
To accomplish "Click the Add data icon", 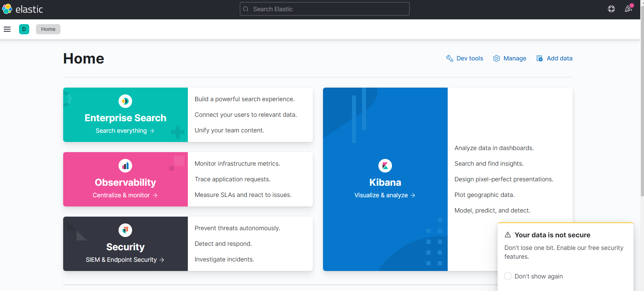I will click(540, 58).
